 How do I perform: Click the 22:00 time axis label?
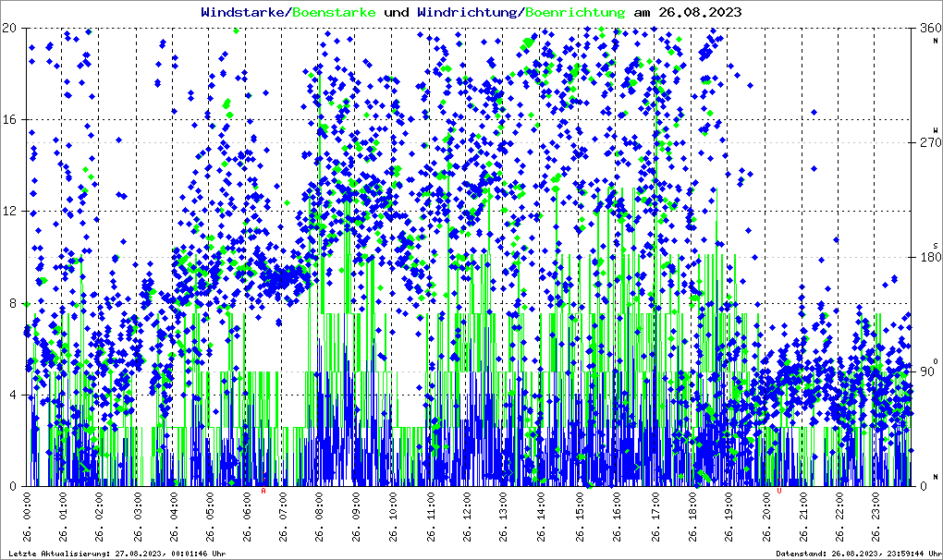coord(840,517)
